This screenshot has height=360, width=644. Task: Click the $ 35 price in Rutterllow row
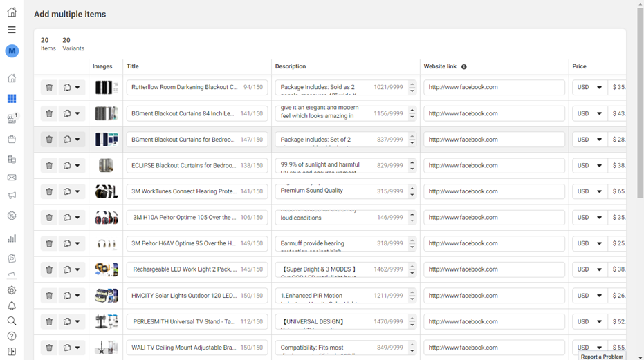(618, 88)
